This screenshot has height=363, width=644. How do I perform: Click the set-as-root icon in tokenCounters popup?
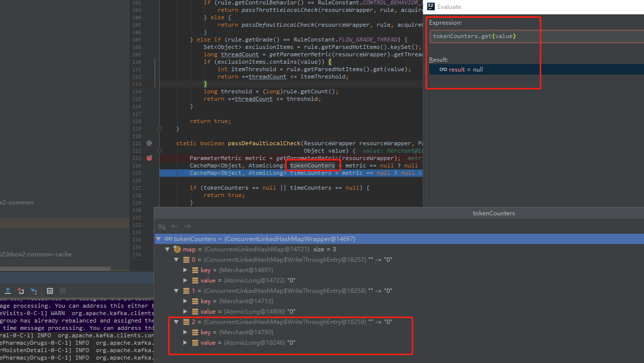pyautogui.click(x=162, y=226)
